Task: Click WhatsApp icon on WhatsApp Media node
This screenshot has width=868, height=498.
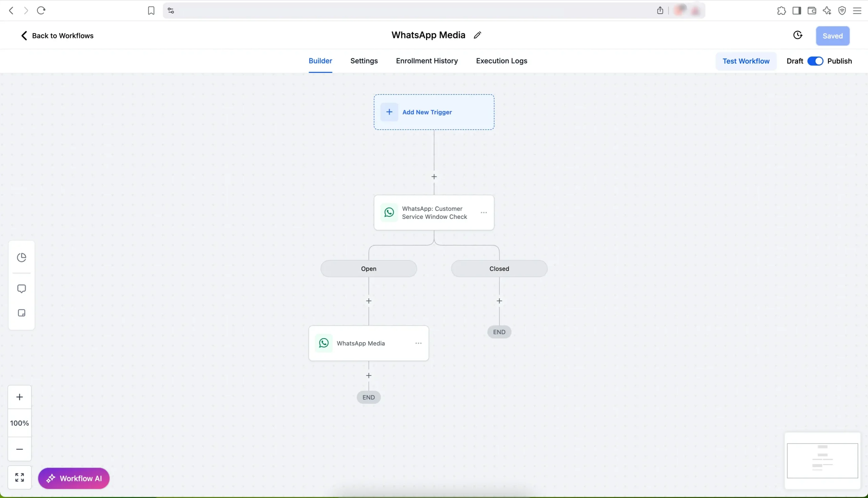Action: coord(324,343)
